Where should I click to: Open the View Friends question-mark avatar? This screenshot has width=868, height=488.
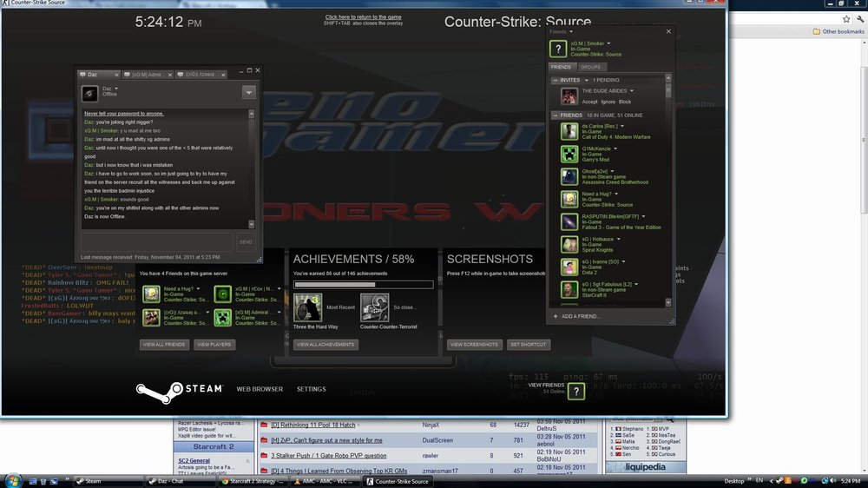point(575,392)
